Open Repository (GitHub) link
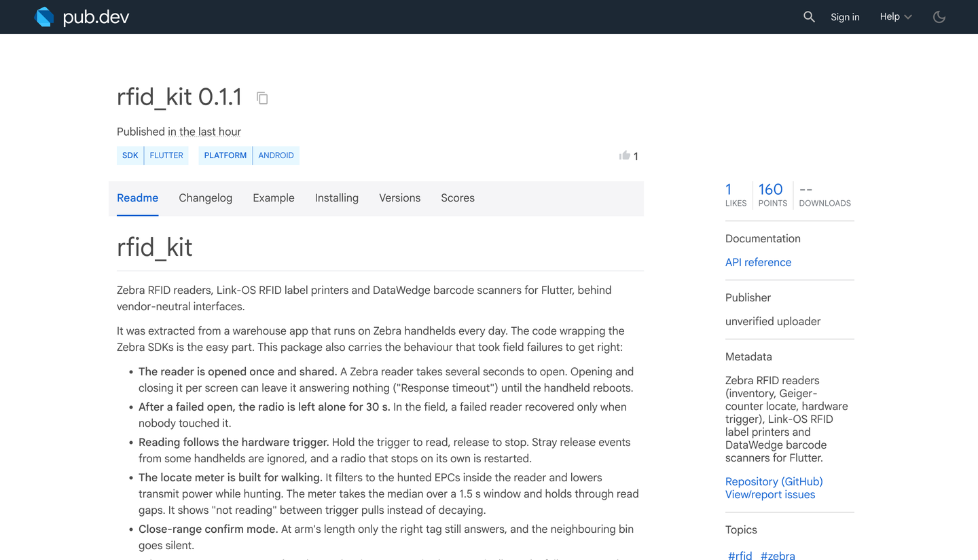The width and height of the screenshot is (978, 560). (x=774, y=481)
